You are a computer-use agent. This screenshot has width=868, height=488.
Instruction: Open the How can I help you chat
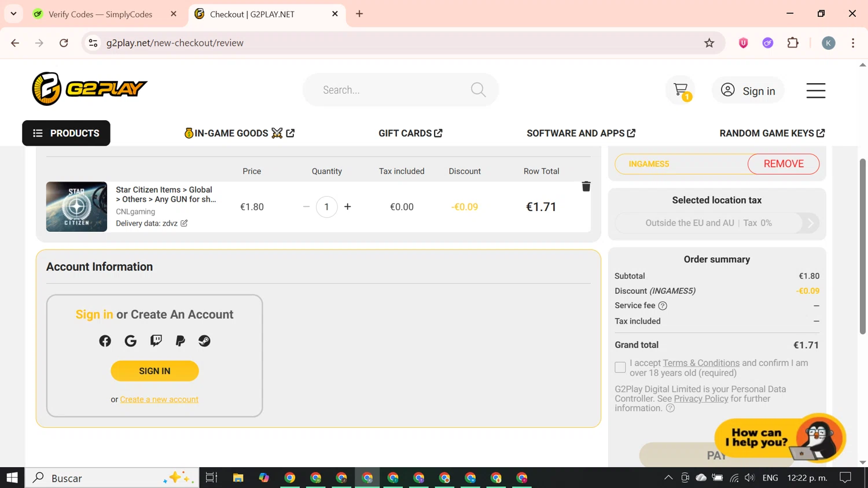point(780,438)
